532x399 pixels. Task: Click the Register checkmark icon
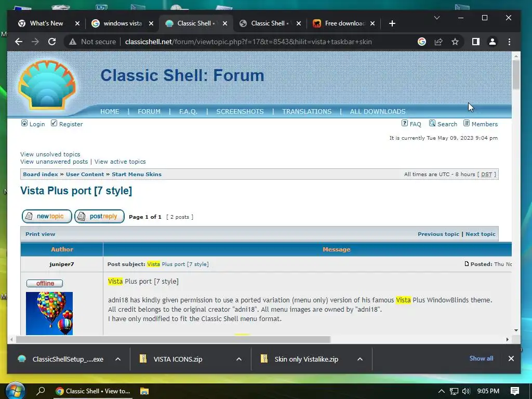[x=54, y=123]
